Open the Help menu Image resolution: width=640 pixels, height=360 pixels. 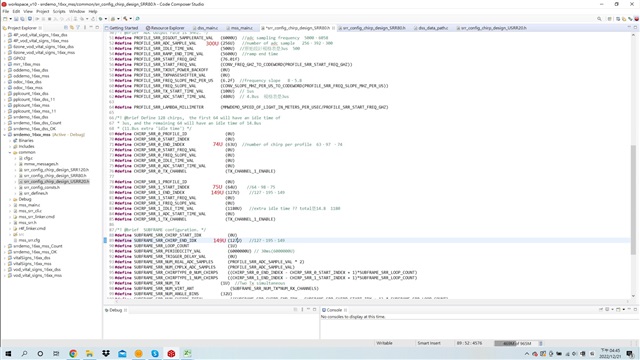click(93, 11)
